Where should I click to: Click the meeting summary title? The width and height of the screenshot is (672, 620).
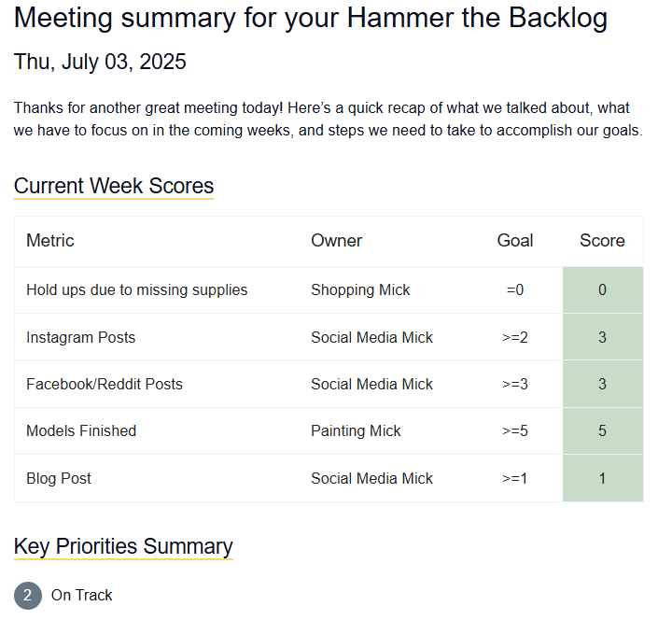point(311,18)
